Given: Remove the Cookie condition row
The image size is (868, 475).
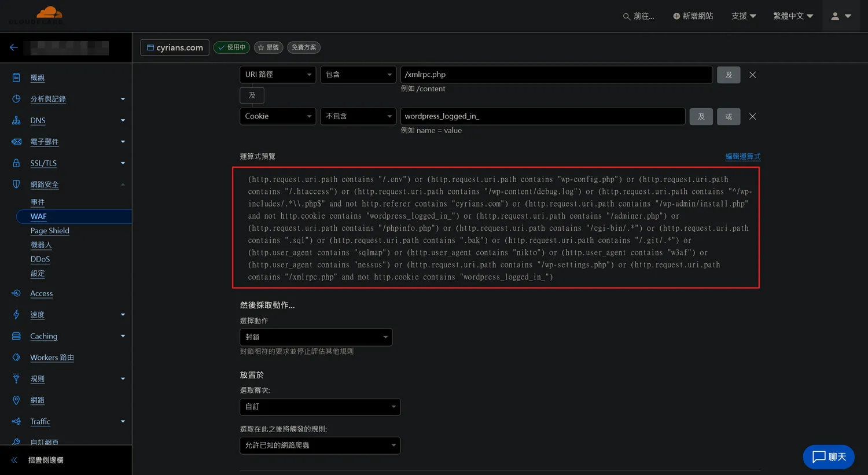Looking at the screenshot, I should 752,116.
